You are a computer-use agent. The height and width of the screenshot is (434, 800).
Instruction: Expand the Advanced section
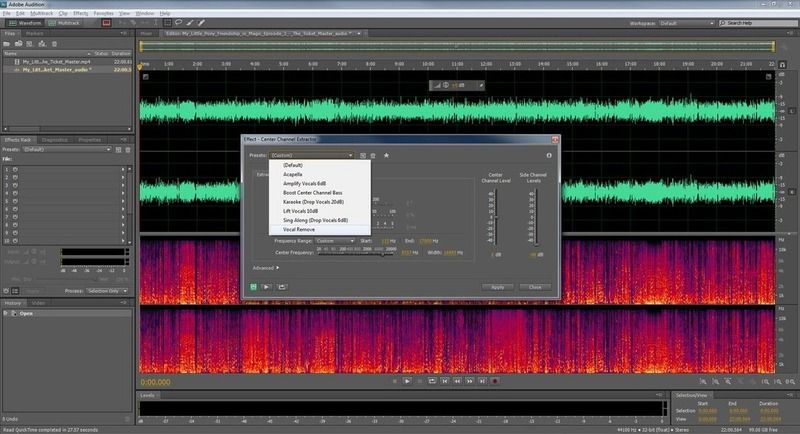266,268
